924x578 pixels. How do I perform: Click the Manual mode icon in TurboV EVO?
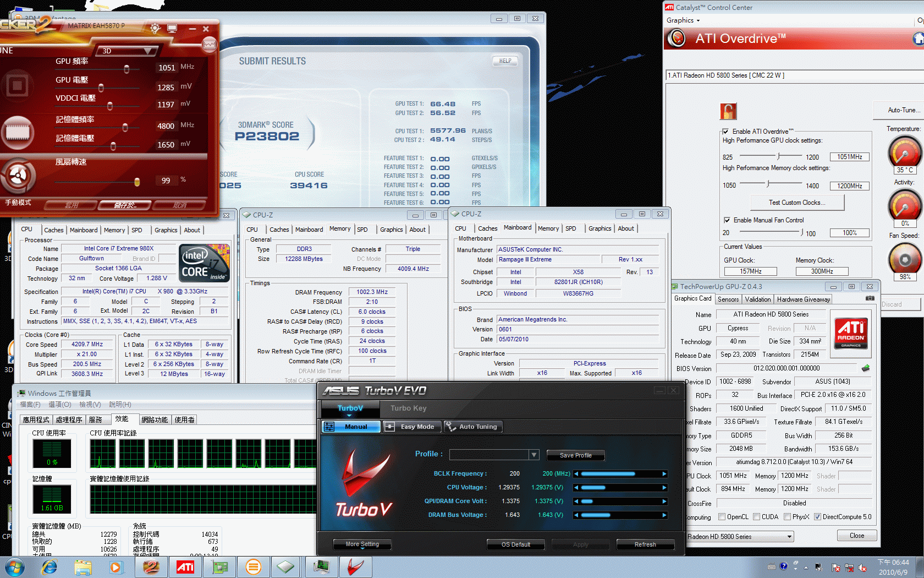pos(329,427)
